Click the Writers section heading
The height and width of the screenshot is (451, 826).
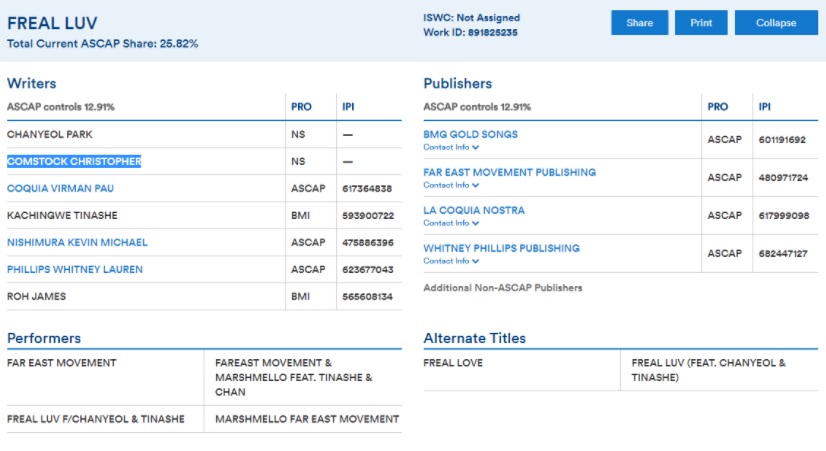tap(32, 83)
